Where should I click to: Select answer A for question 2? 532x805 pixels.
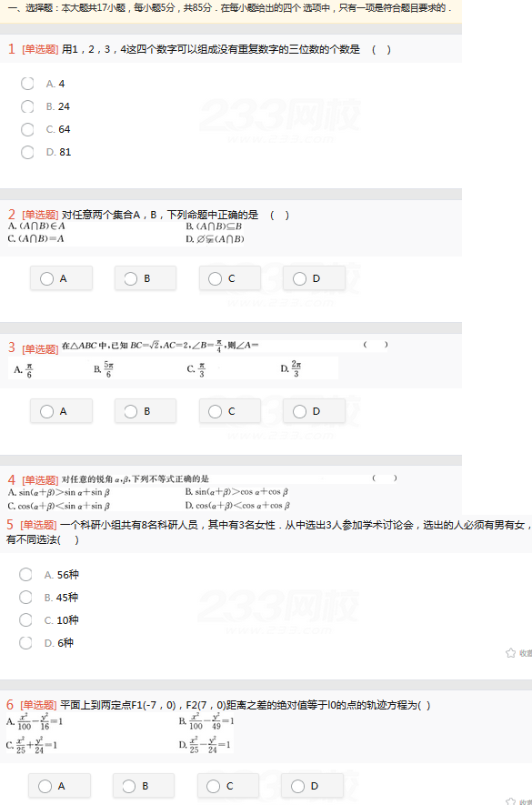(x=61, y=278)
